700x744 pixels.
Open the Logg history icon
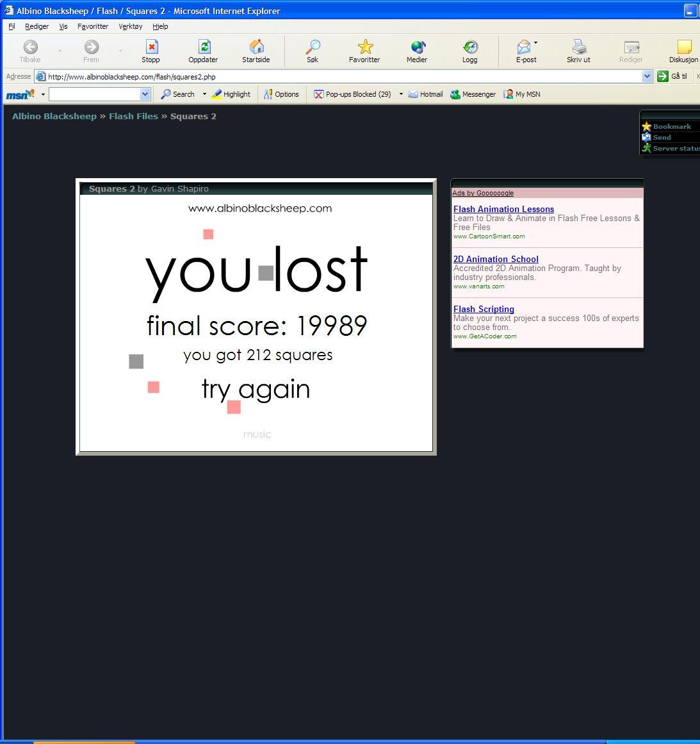click(470, 47)
